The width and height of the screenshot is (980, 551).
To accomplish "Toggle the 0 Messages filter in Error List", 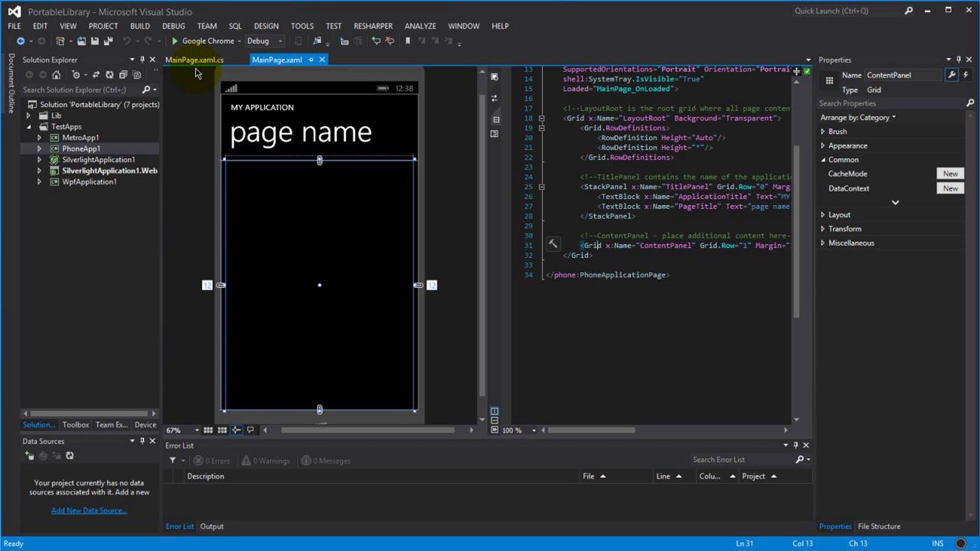I will 326,460.
